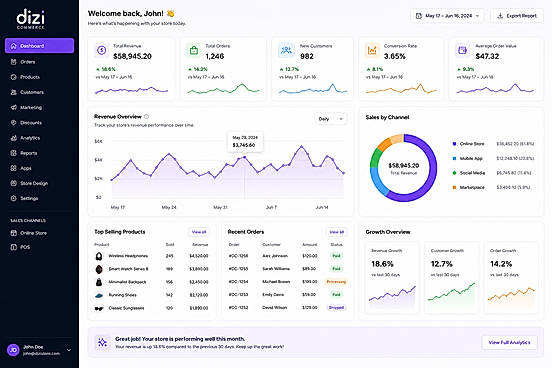Image resolution: width=552 pixels, height=368 pixels.
Task: Click the Analytics chart icon in sidebar
Action: tap(14, 138)
